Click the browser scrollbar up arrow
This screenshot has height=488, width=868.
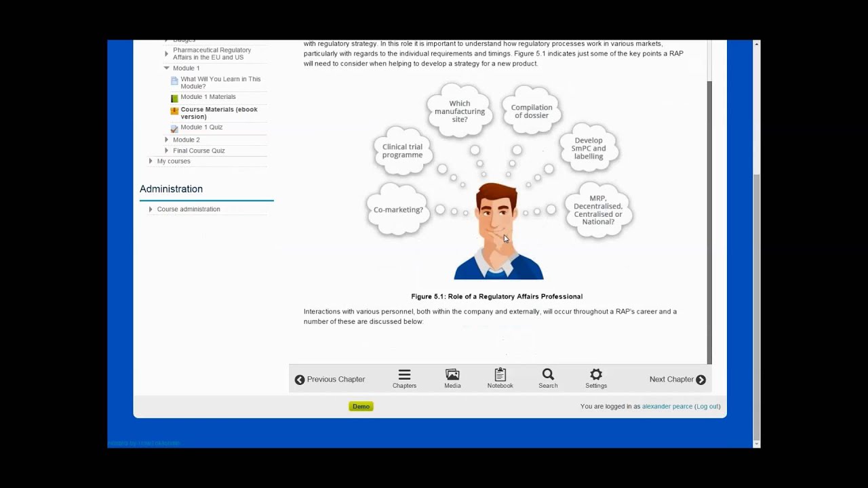coord(757,44)
